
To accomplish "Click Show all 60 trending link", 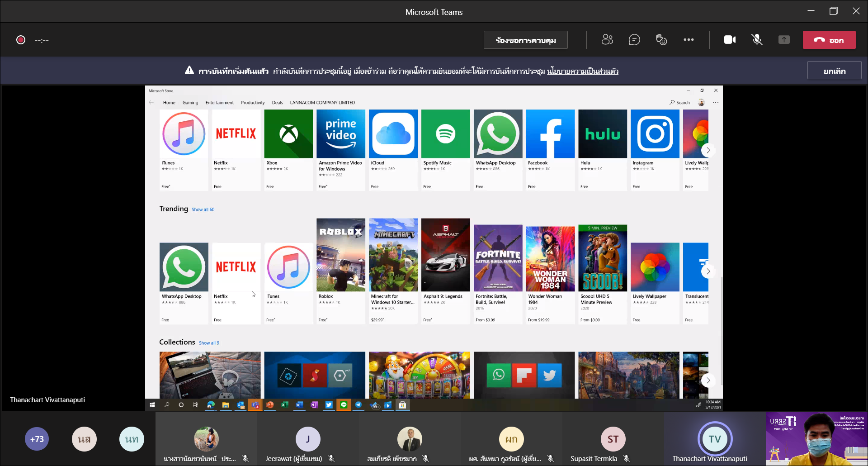I will [203, 209].
